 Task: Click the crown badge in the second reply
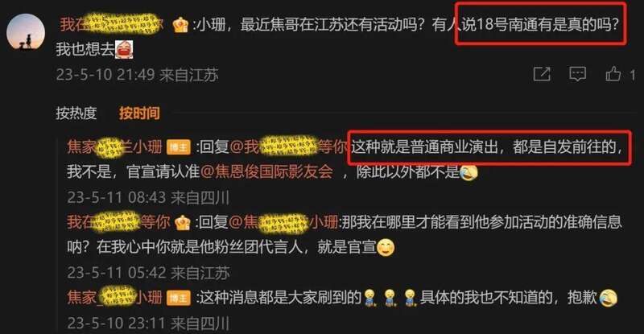(x=183, y=223)
